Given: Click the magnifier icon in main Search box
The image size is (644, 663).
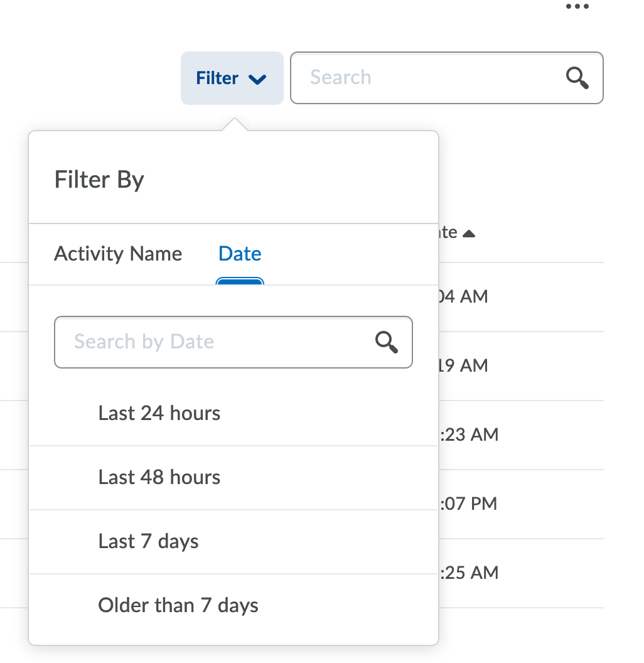Looking at the screenshot, I should point(577,78).
